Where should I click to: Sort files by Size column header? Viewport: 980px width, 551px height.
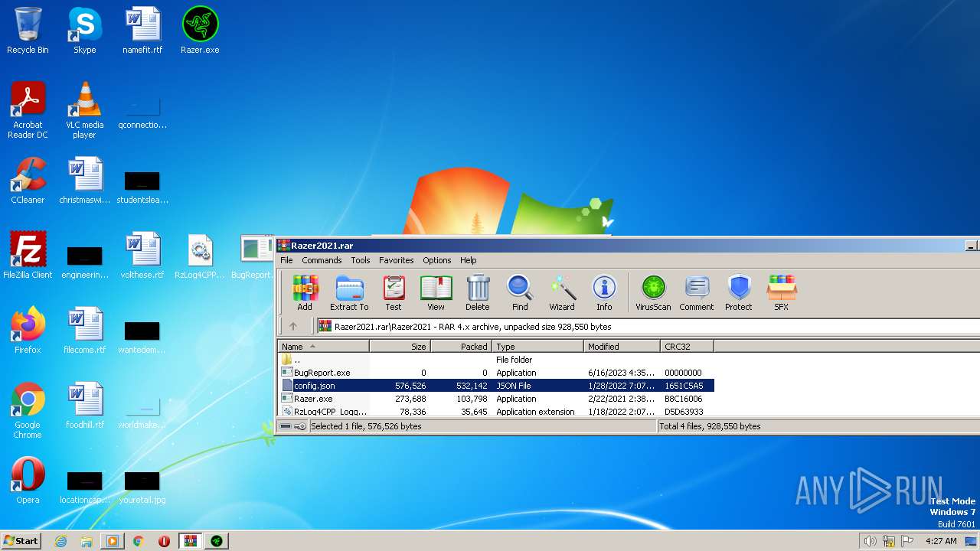tap(400, 347)
